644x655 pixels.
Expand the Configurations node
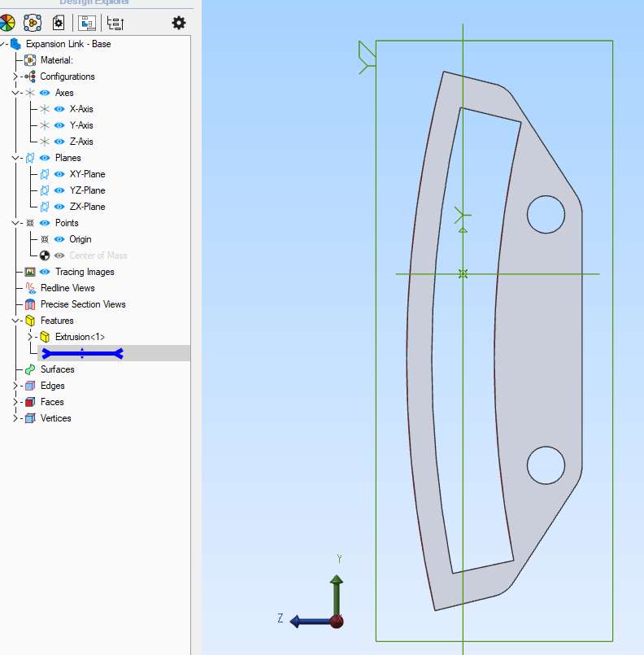[15, 76]
